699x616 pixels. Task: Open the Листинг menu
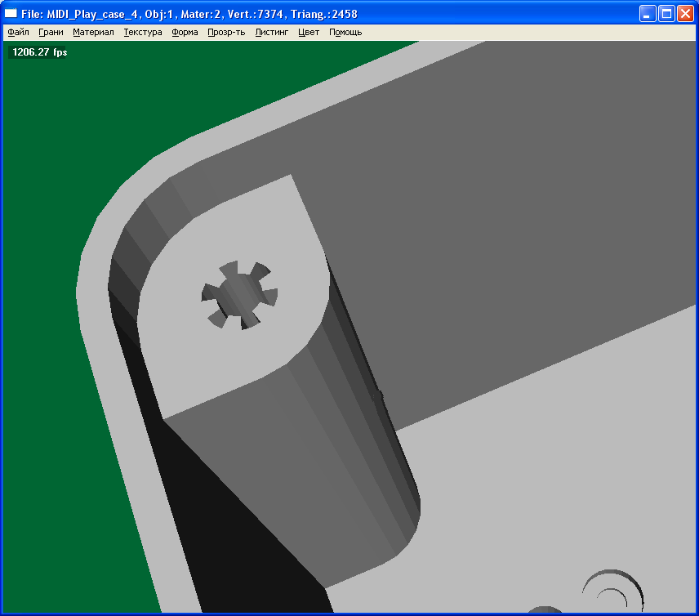[x=272, y=33]
